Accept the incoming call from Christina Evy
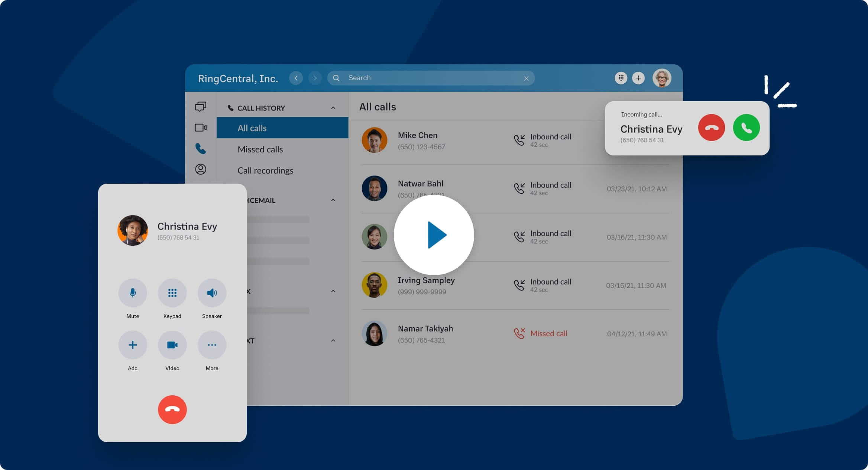868x470 pixels. point(746,128)
